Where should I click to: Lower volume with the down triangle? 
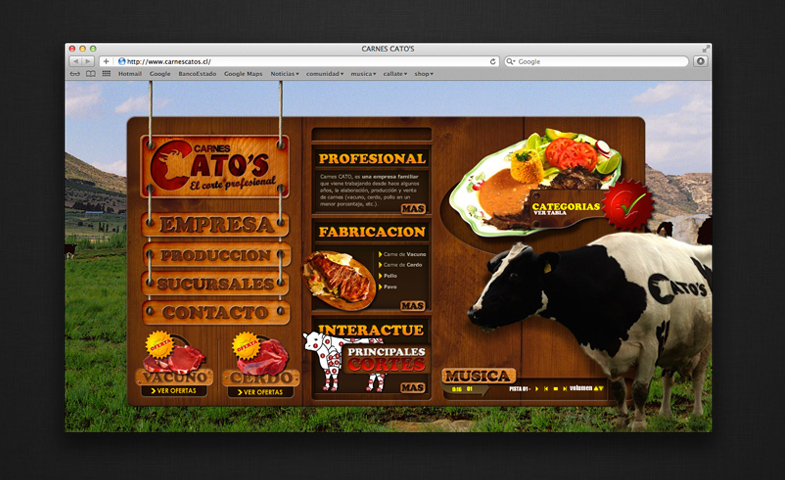click(601, 388)
